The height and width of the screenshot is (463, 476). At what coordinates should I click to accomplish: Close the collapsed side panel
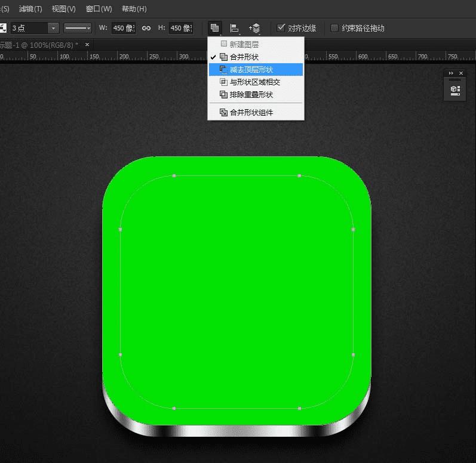[461, 73]
